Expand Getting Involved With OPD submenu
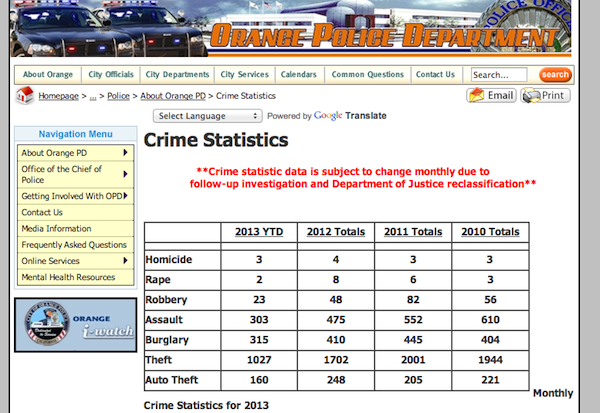 [x=125, y=196]
